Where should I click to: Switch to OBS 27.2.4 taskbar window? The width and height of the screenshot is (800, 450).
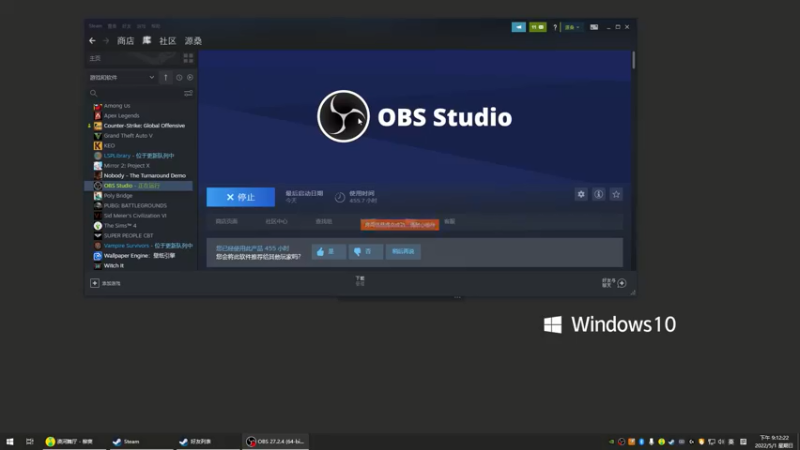click(275, 441)
